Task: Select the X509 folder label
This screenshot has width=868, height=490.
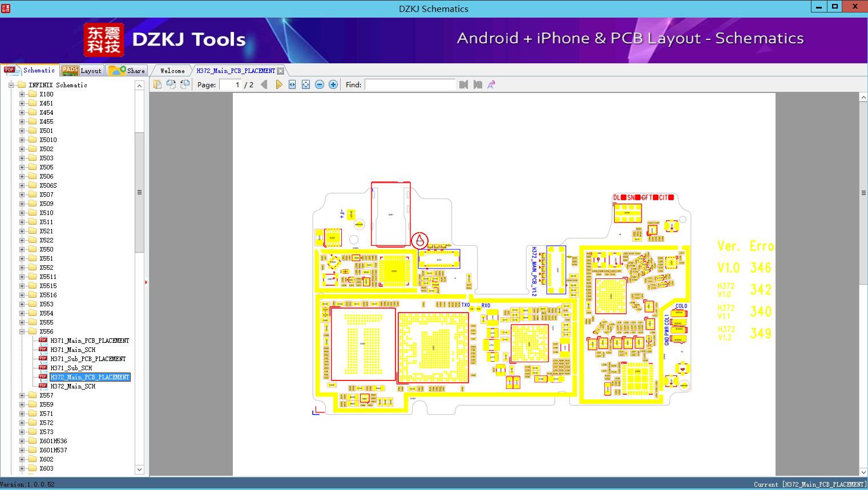Action: tap(46, 204)
